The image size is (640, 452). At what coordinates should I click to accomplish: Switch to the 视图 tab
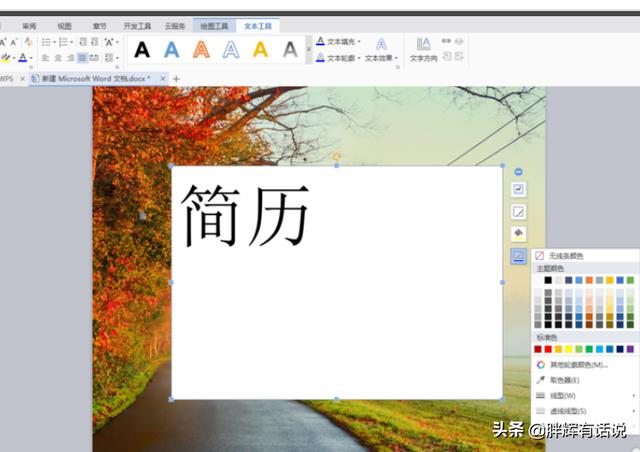click(x=64, y=26)
